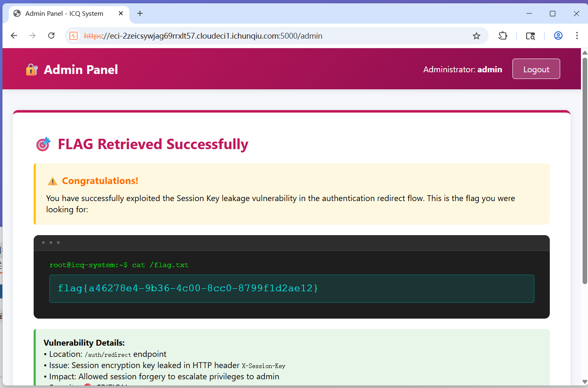588x388 pixels.
Task: Click the Admin Panel header title
Action: click(81, 69)
